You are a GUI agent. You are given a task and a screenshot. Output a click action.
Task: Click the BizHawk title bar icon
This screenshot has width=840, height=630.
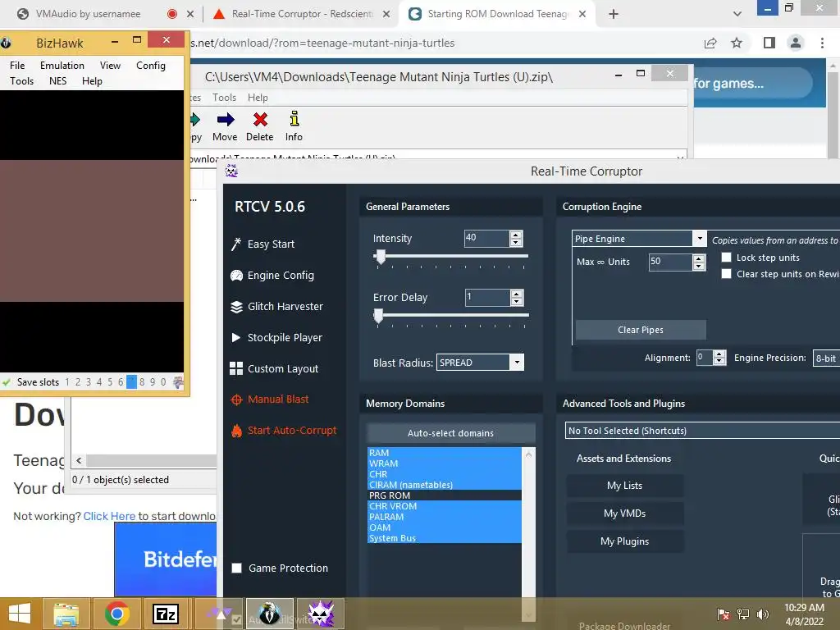6,43
